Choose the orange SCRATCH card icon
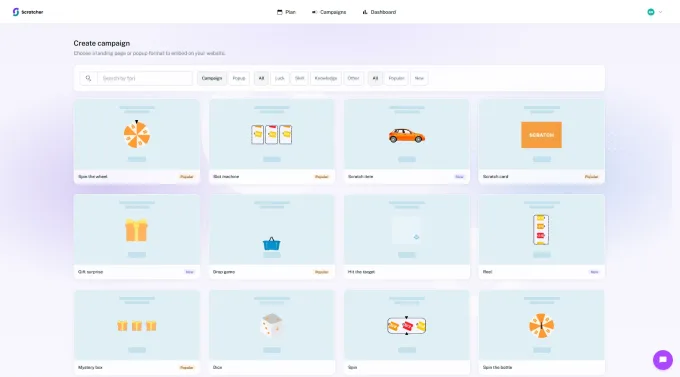 [x=541, y=135]
